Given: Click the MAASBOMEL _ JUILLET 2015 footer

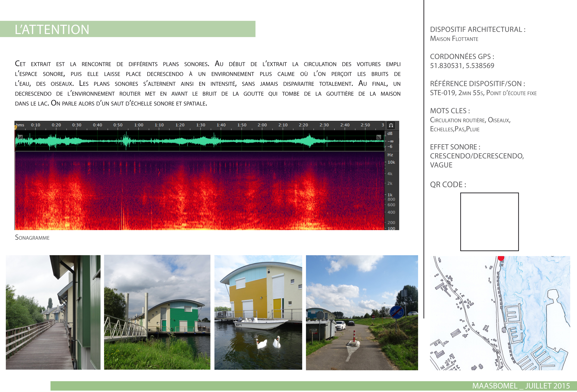Looking at the screenshot, I should pyautogui.click(x=521, y=386).
